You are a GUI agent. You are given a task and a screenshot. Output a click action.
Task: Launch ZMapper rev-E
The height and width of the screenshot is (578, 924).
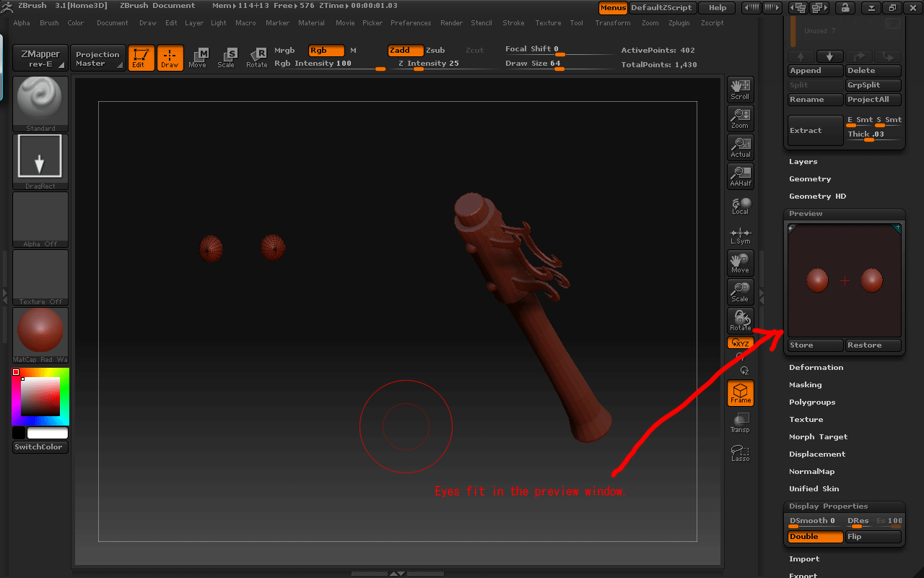click(x=40, y=58)
